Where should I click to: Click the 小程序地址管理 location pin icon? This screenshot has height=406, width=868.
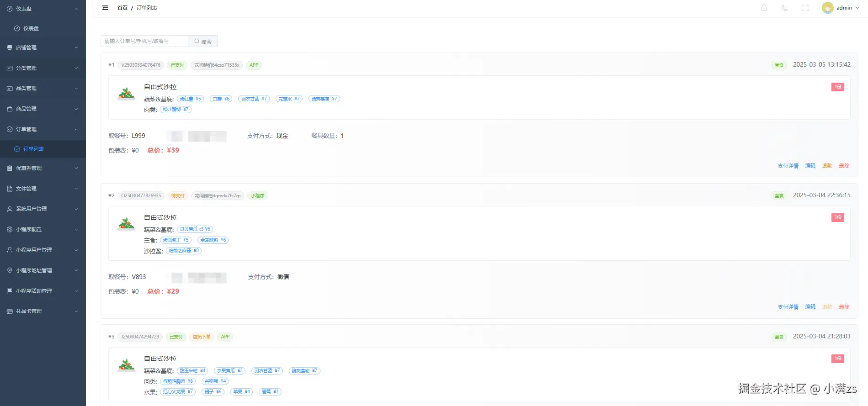pos(10,270)
